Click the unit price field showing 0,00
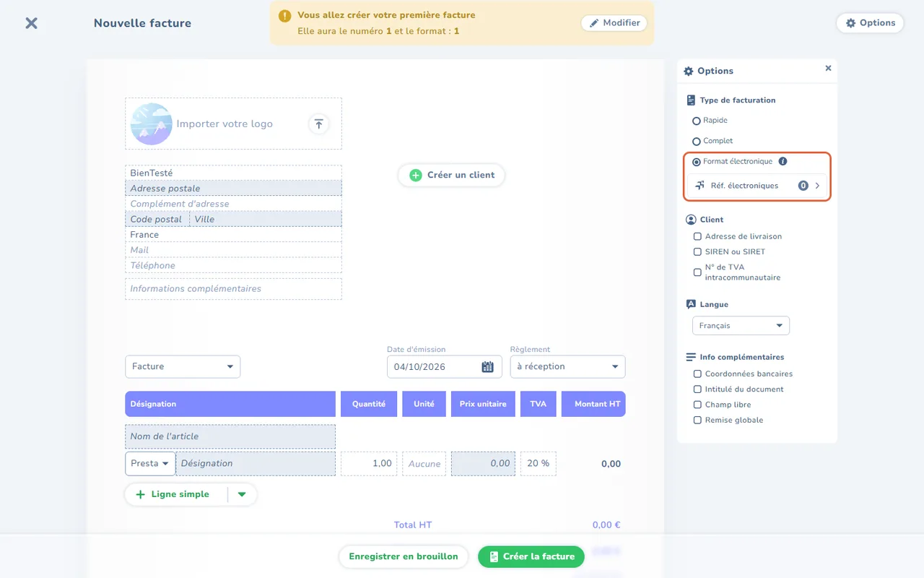The height and width of the screenshot is (578, 924). tap(484, 464)
